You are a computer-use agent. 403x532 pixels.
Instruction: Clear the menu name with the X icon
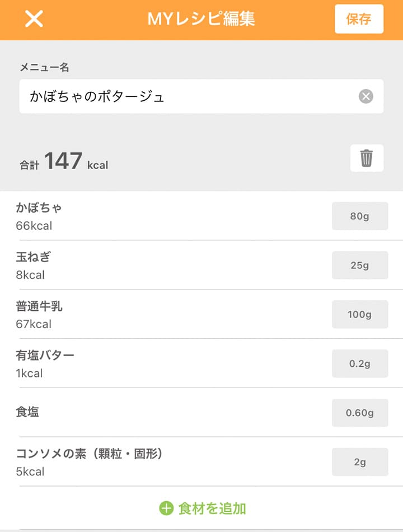(x=365, y=96)
